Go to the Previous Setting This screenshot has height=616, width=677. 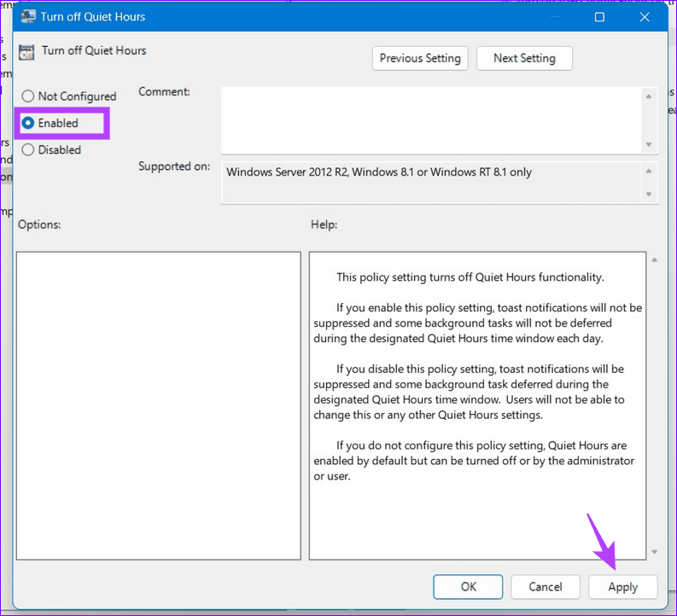[x=420, y=58]
